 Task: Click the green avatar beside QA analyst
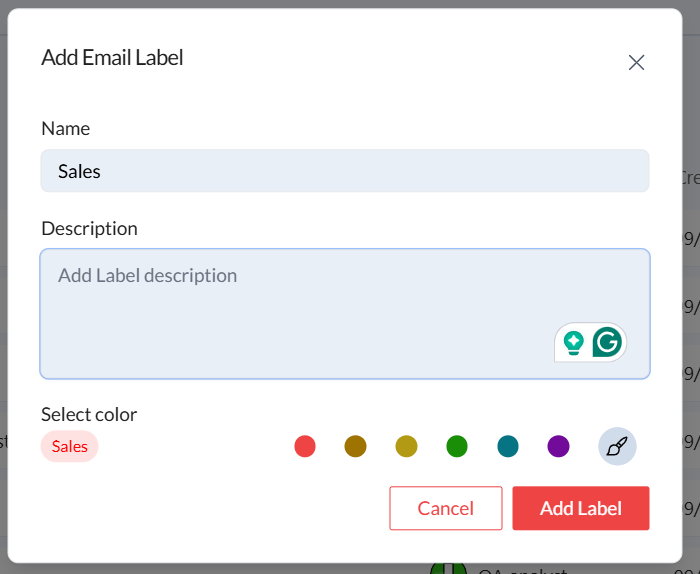point(447,568)
